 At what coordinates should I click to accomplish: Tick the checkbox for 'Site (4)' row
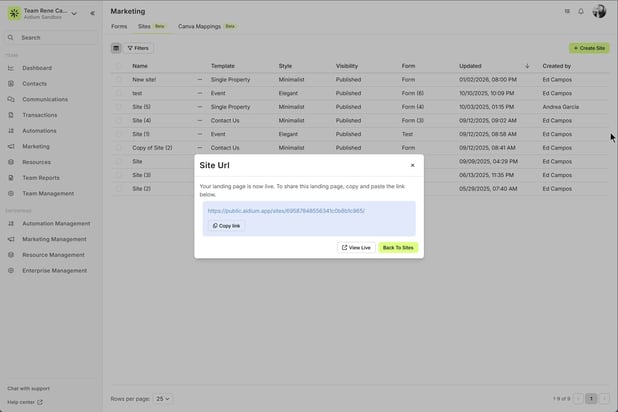118,120
